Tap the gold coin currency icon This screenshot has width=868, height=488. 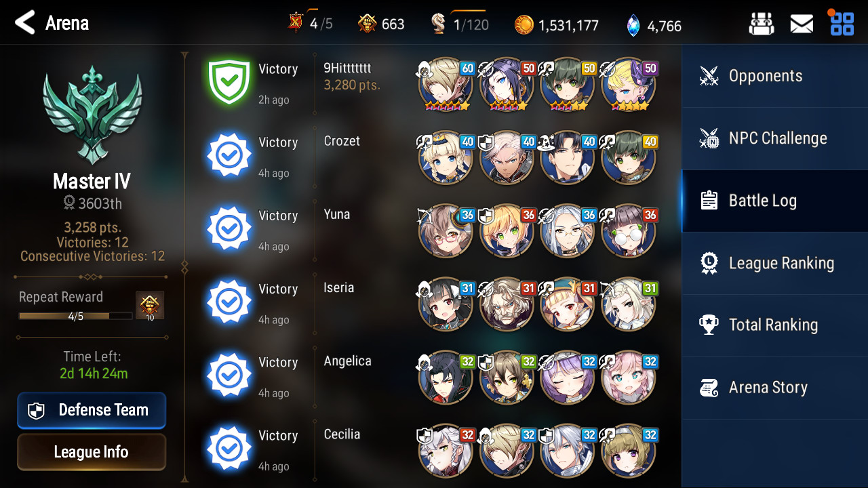(x=524, y=25)
